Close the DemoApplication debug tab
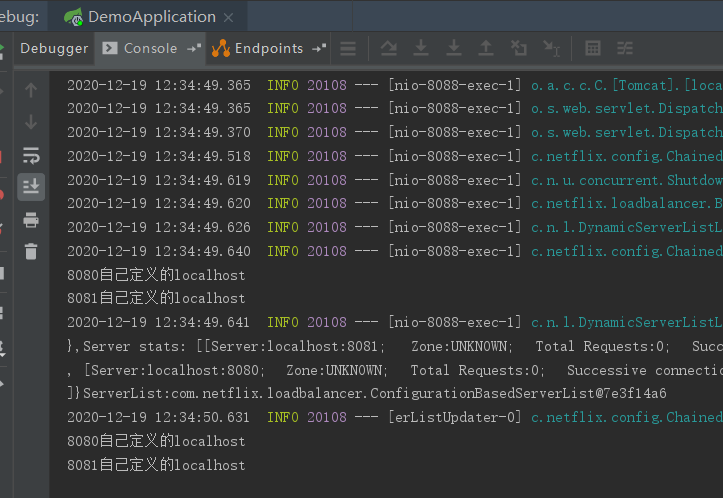Viewport: 723px width, 498px height. [228, 18]
